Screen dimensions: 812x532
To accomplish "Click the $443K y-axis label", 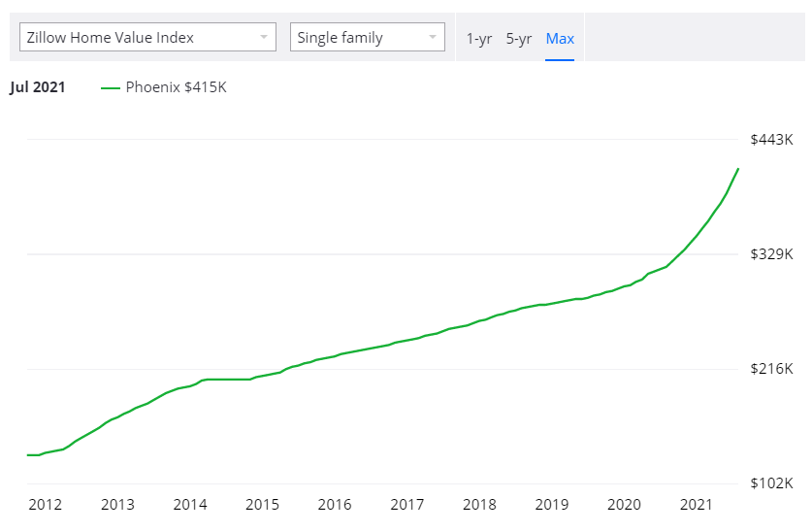I will [x=771, y=140].
